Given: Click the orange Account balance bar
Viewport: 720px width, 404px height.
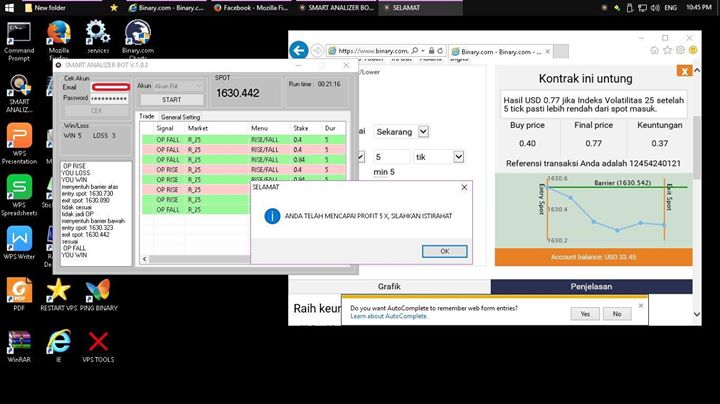Looking at the screenshot, I should click(593, 257).
